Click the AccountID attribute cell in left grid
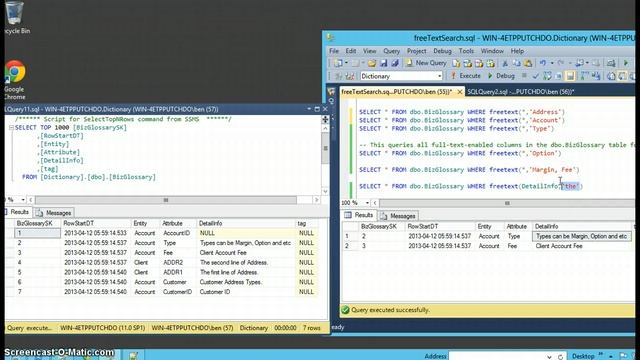Viewport: 640px width, 360px height. coord(178,233)
